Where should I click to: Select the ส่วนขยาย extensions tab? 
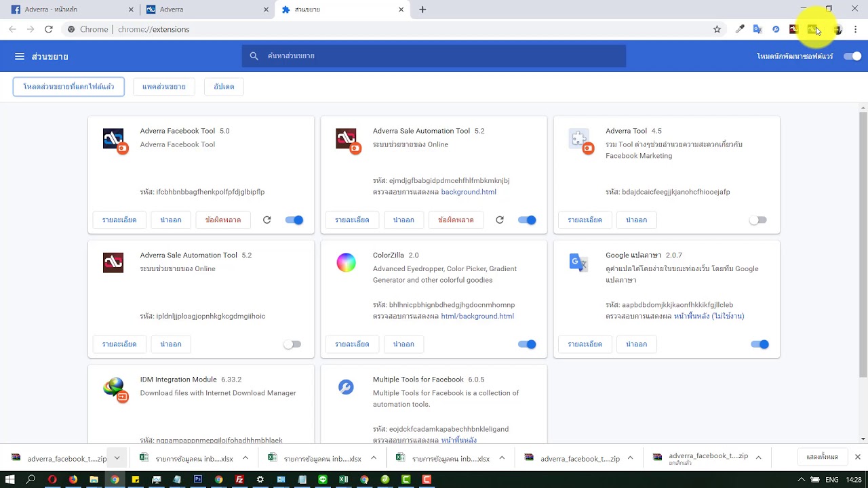pos(342,9)
